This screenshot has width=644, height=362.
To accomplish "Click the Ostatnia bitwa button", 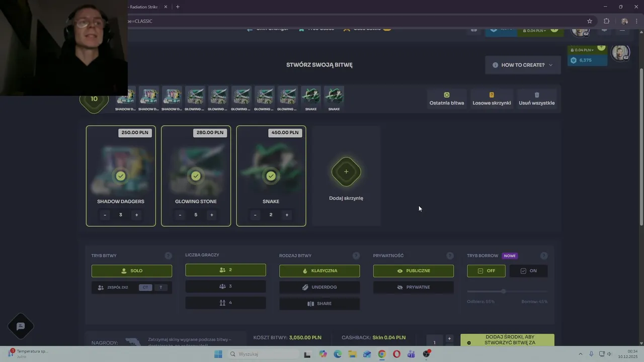I will 447,99.
